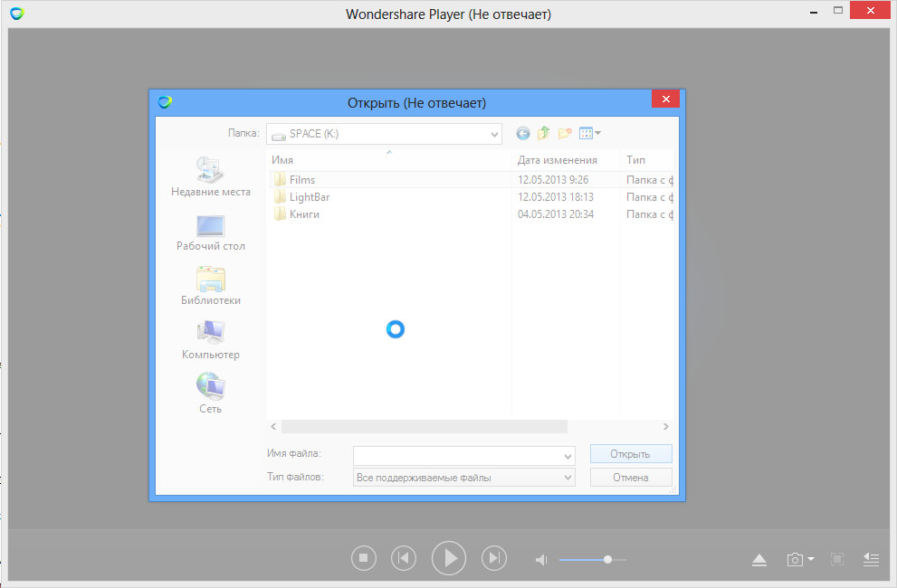Click the eject/open file icon
The image size is (897, 588).
[x=759, y=560]
